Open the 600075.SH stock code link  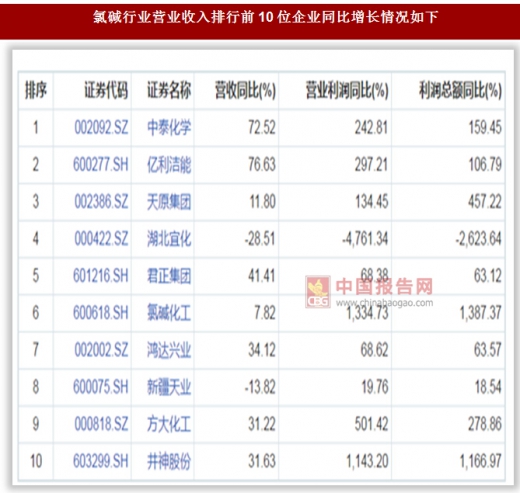click(101, 387)
